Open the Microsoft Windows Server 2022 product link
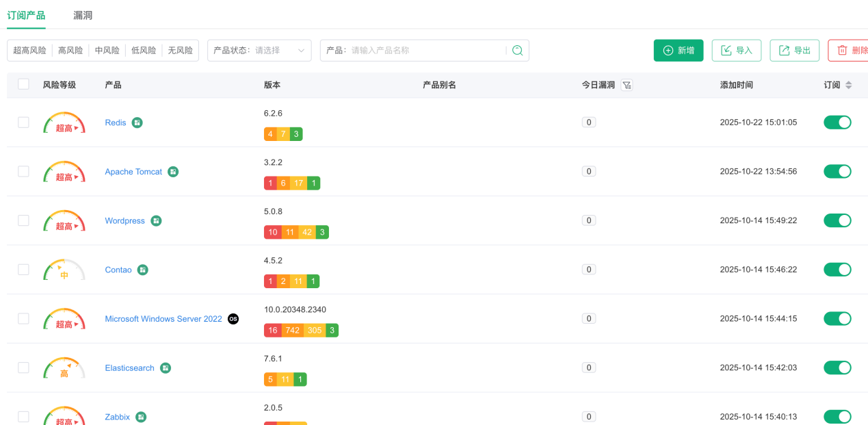This screenshot has width=868, height=425. [163, 319]
